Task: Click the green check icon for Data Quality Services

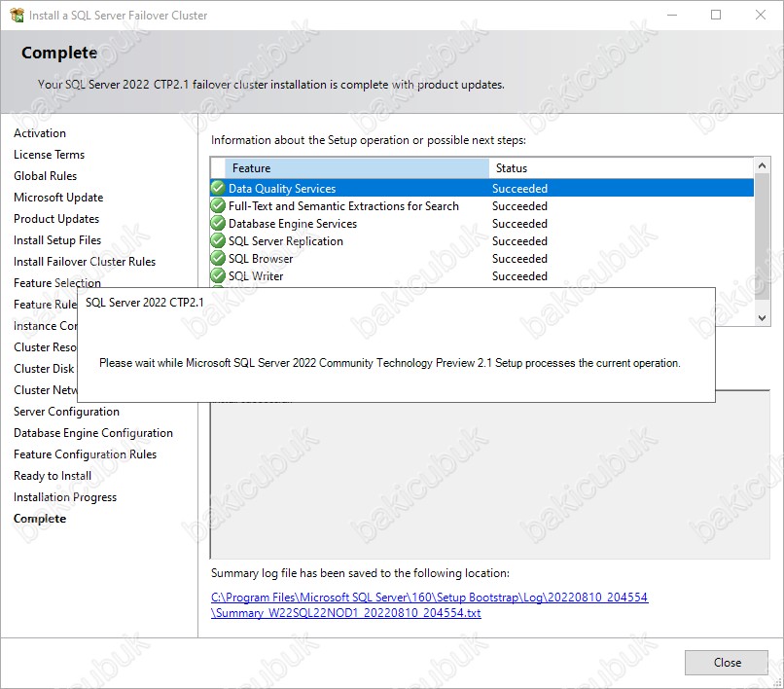Action: pos(218,188)
